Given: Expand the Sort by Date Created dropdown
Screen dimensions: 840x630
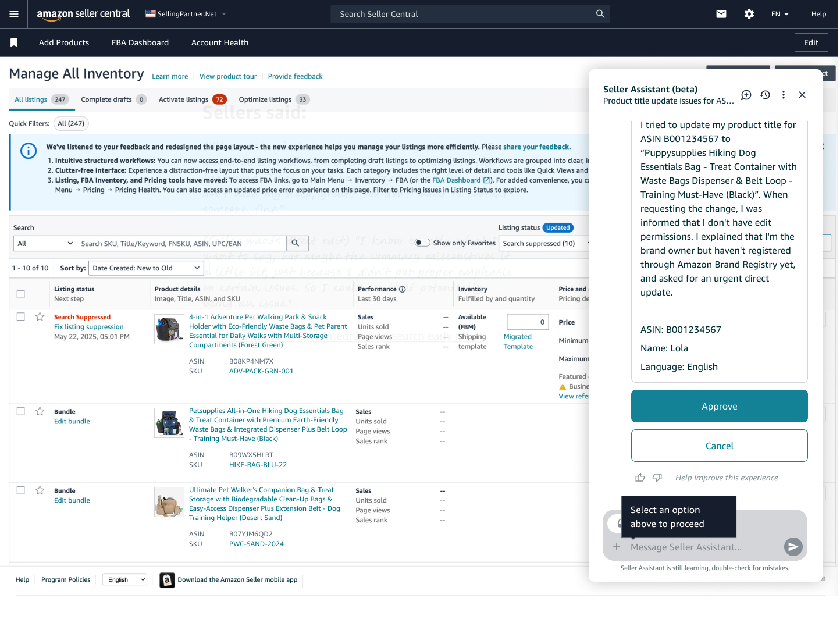Looking at the screenshot, I should (146, 268).
